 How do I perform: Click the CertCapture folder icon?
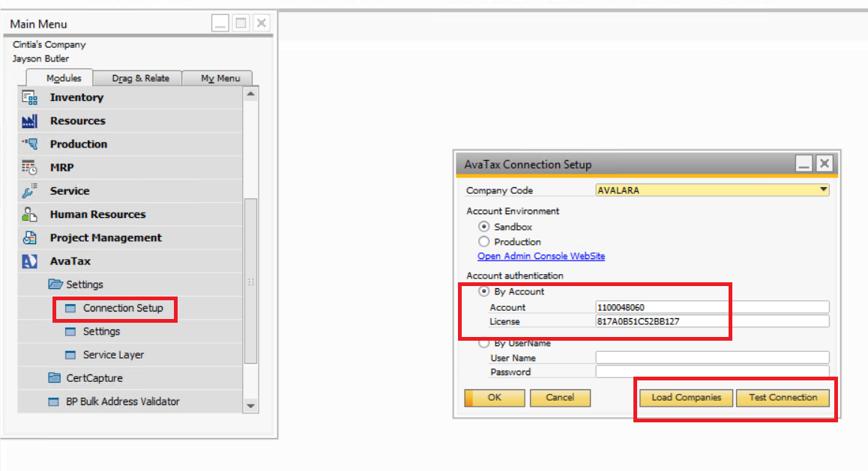pos(54,378)
